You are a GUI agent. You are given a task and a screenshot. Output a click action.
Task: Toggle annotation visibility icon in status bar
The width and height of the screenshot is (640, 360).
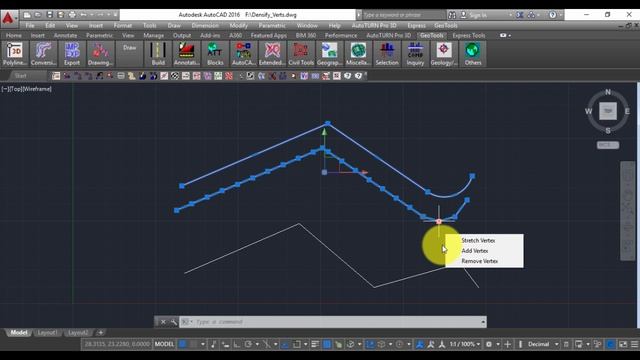point(420,344)
